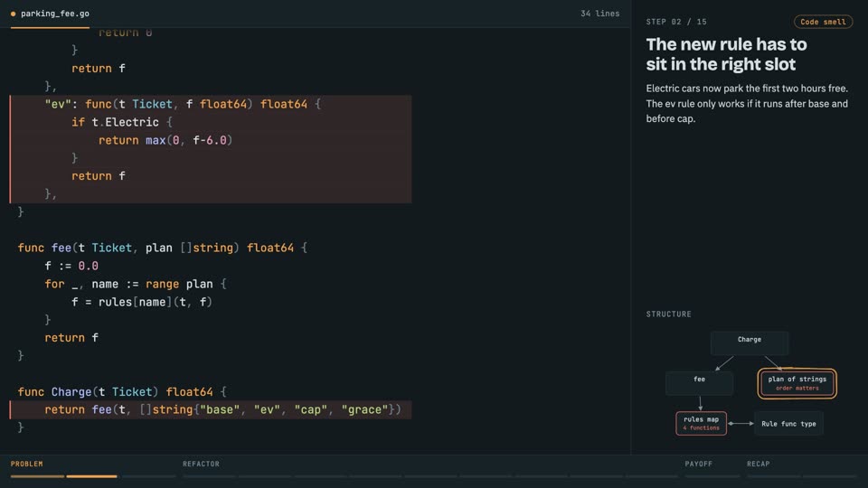Click the 'func fee(t Ticket, plan []string)' line
This screenshot has height=488, width=868.
162,248
